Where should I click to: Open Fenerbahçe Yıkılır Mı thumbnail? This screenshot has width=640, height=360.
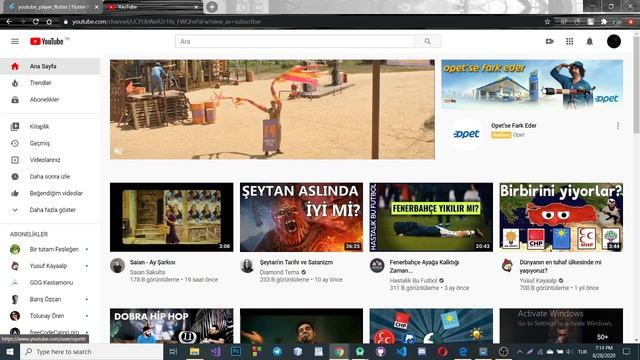[x=431, y=217]
